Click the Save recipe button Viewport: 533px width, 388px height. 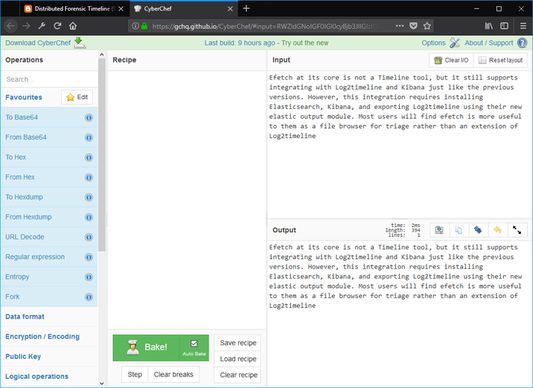(x=238, y=343)
